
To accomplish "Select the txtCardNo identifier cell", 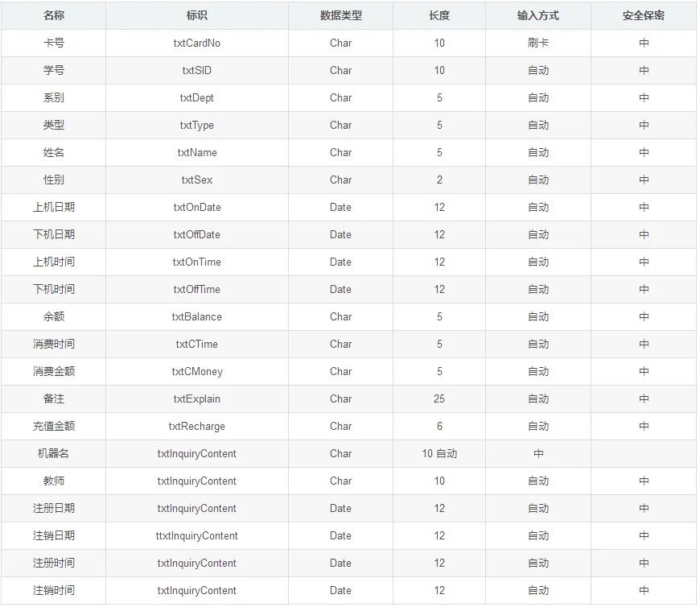I will 197,43.
